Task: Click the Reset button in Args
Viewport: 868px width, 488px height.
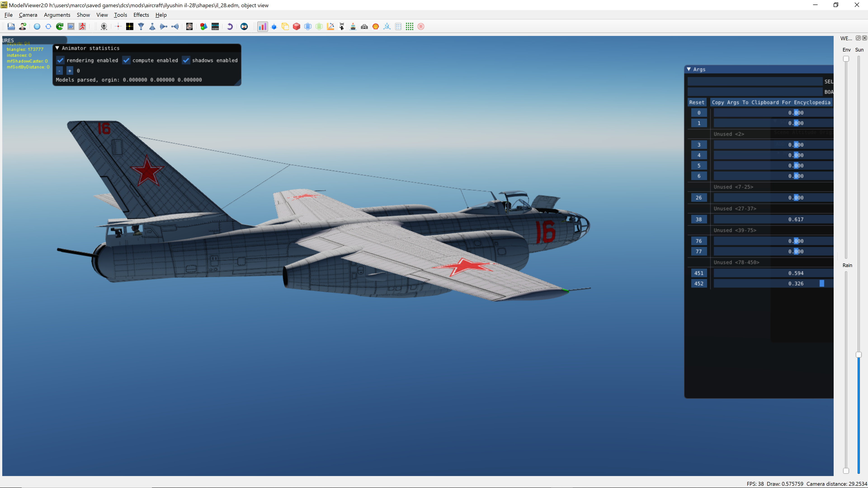Action: [696, 102]
